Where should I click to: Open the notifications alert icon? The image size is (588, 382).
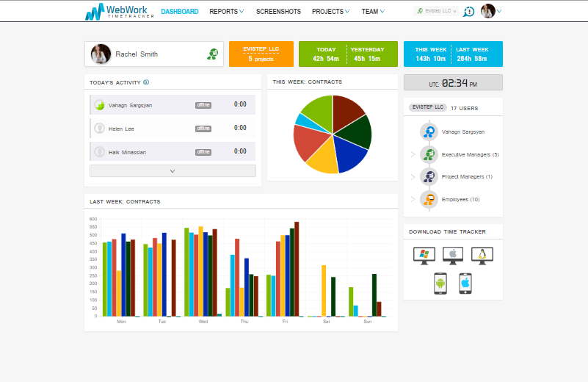[x=469, y=12]
